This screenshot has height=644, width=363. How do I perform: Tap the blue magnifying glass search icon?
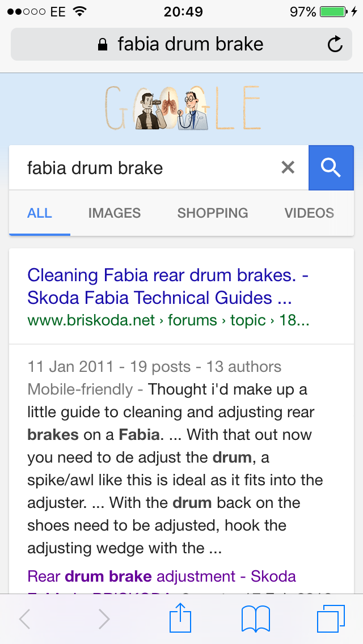(x=331, y=168)
